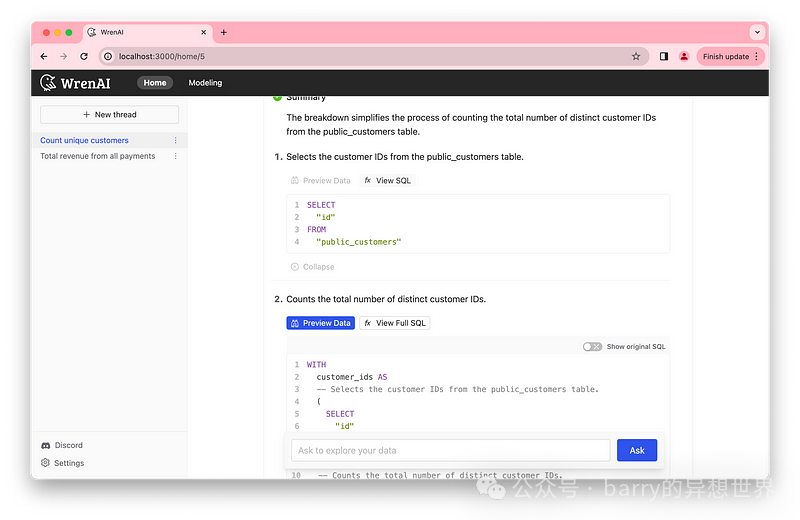The width and height of the screenshot is (800, 520).
Task: Collapse the step 1 SQL block
Action: 312,267
